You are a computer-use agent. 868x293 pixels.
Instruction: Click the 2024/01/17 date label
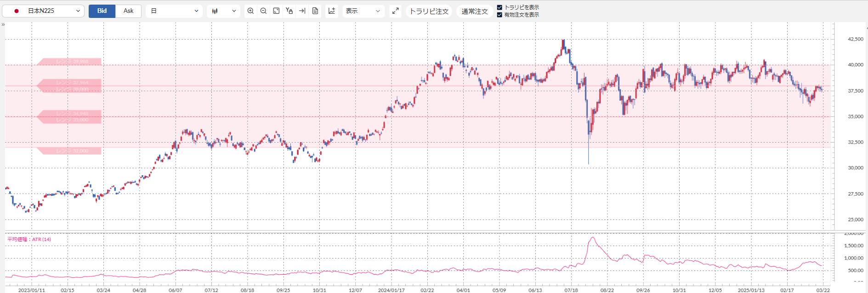391,290
